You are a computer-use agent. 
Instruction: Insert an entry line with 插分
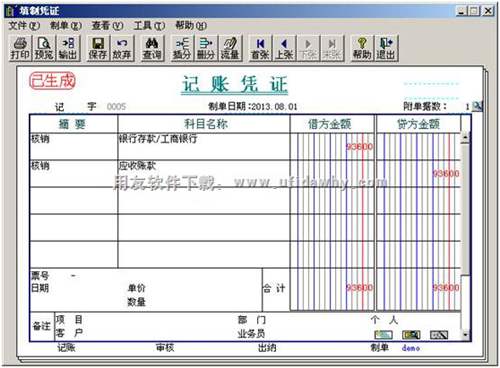click(x=182, y=48)
